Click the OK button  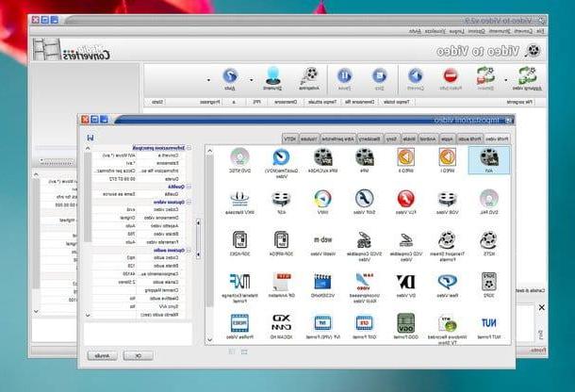pyautogui.click(x=139, y=355)
